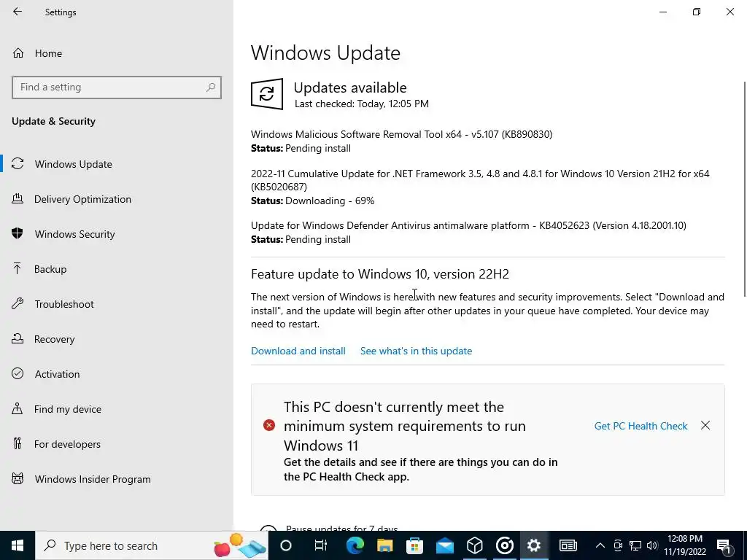747x560 pixels.
Task: Click the Updates available refresh icon
Action: click(267, 94)
